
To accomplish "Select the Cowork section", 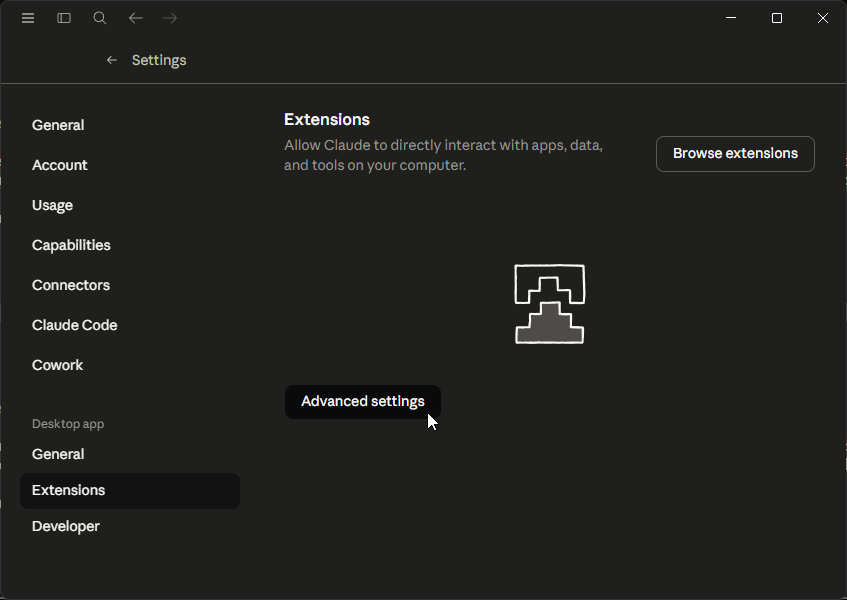I will pyautogui.click(x=57, y=364).
